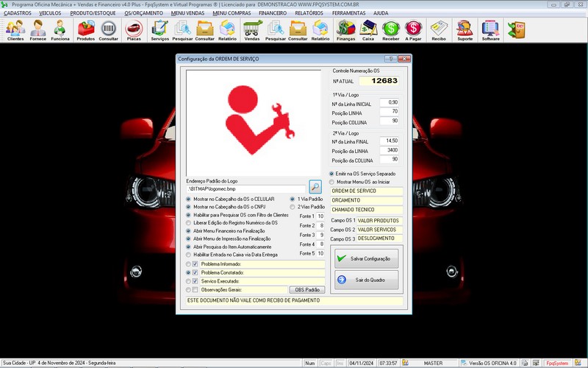
Task: Click the Fonte 1 size field
Action: click(x=320, y=216)
